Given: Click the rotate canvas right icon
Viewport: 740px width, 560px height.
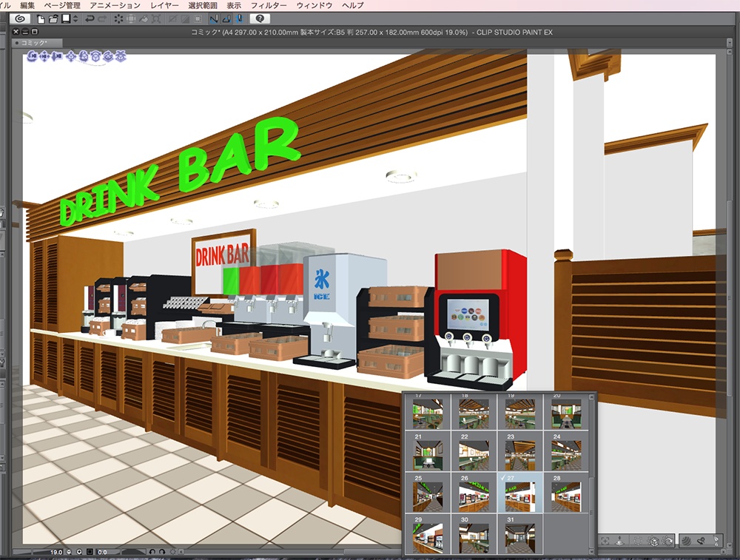Looking at the screenshot, I should (162, 552).
